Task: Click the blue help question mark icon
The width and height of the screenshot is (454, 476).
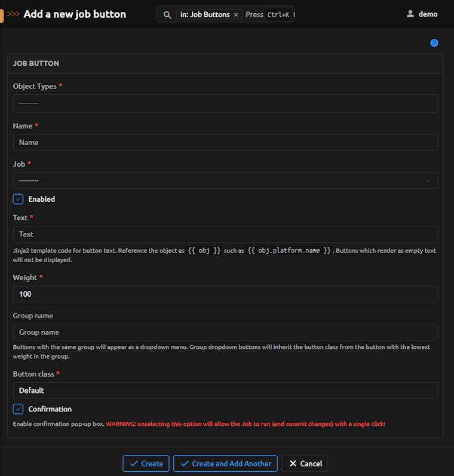Action: pos(434,43)
